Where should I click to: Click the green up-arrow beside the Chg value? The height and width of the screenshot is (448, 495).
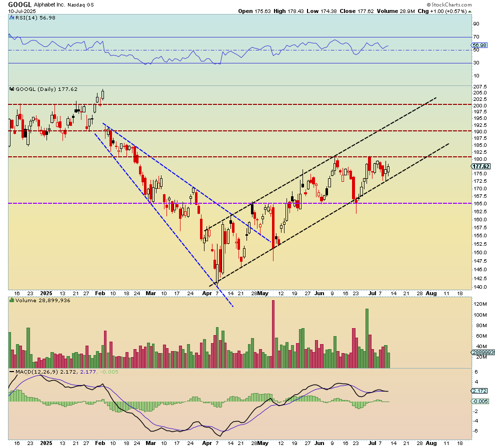[x=469, y=11]
